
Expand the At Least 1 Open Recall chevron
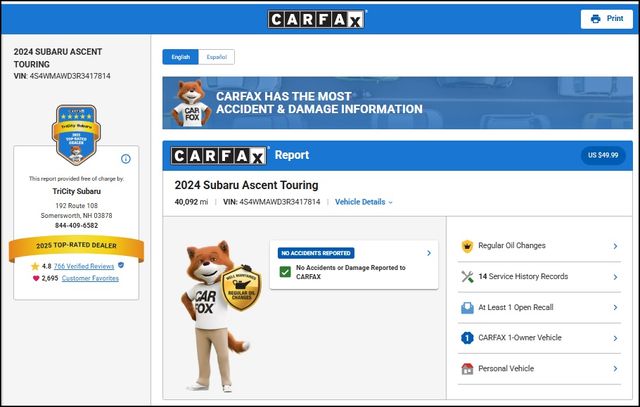tap(615, 307)
